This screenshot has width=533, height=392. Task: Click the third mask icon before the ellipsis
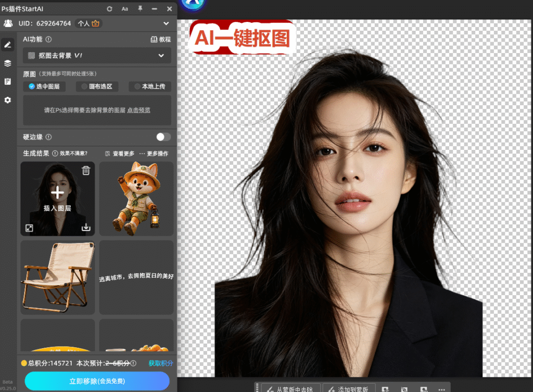(424, 389)
